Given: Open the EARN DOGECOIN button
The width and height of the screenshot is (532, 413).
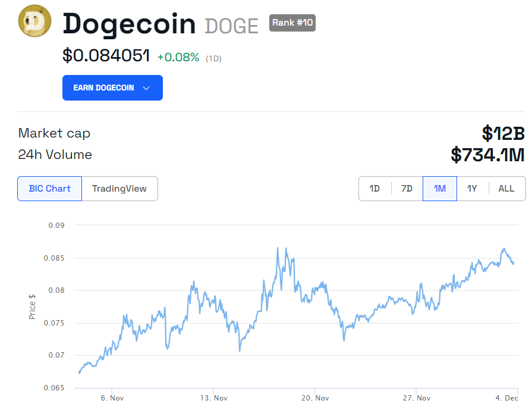Looking at the screenshot, I should 112,87.
